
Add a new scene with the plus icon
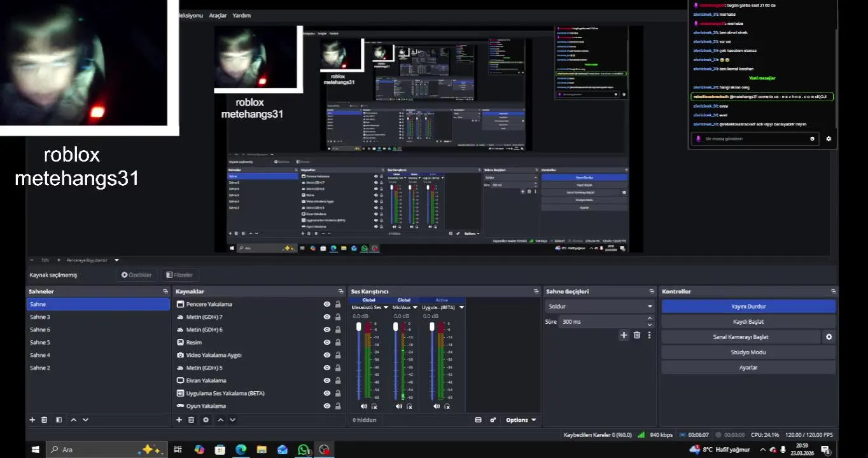tap(32, 420)
